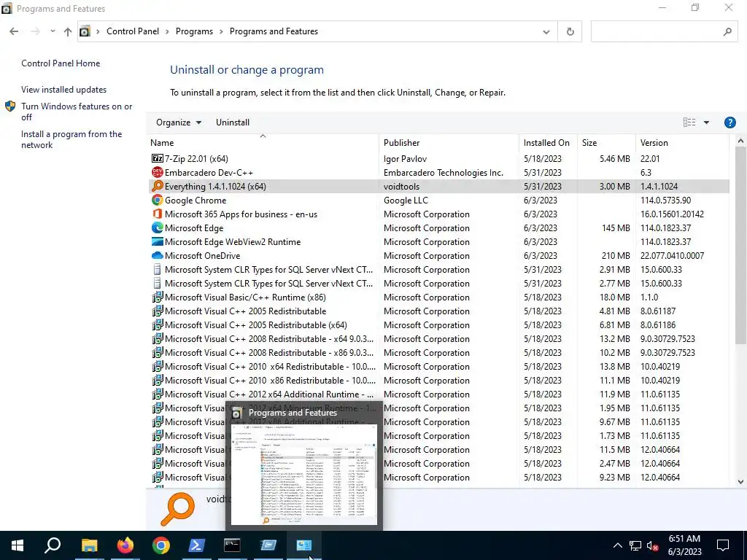Click the Programs and Features preview thumbnail

[x=304, y=474]
